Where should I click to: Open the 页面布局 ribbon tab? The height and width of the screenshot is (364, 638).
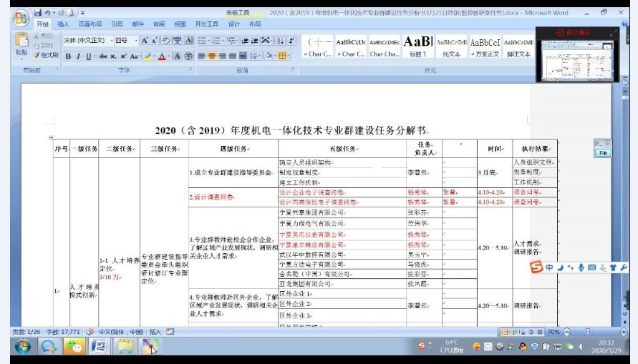point(90,24)
